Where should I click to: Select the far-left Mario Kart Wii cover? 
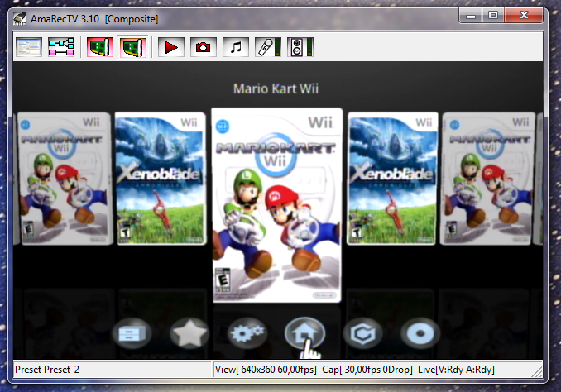coord(65,179)
